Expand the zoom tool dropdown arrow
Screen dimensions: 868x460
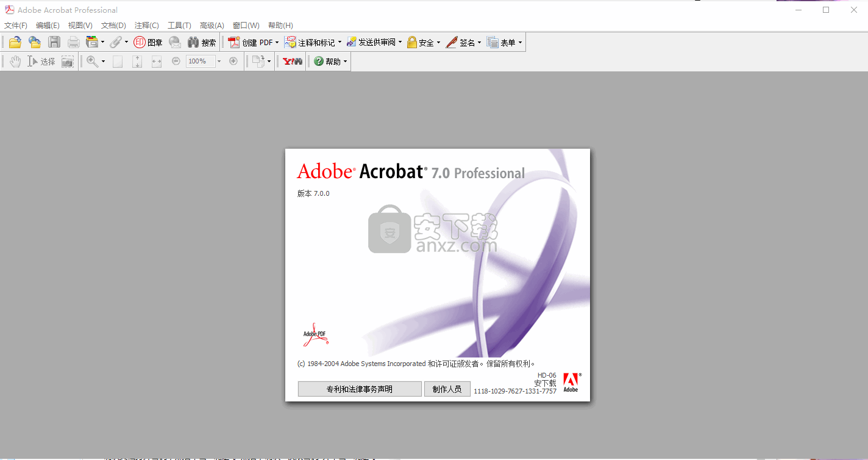103,61
